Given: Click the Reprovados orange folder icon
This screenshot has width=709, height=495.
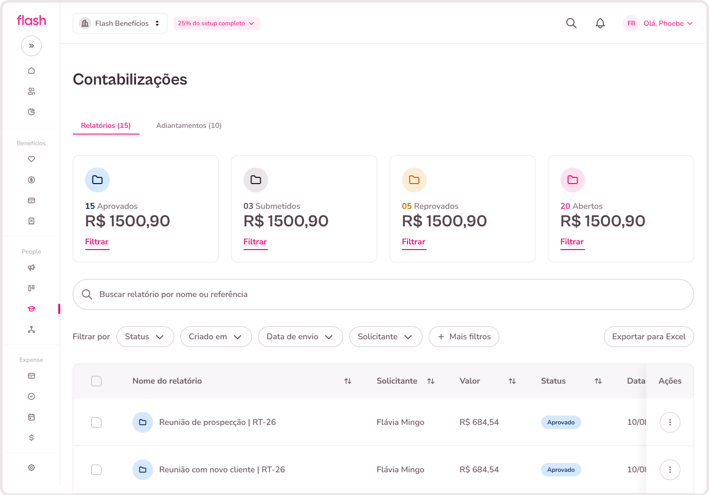Looking at the screenshot, I should point(414,180).
